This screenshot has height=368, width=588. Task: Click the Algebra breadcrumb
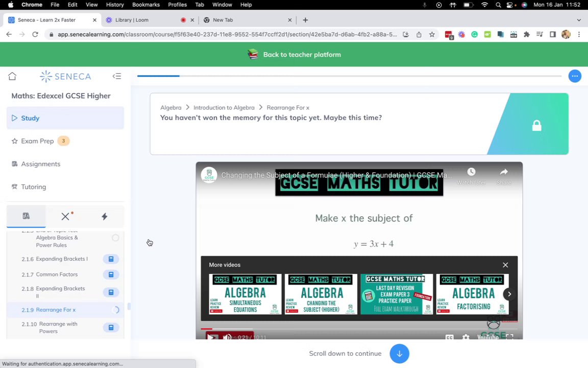click(x=170, y=108)
